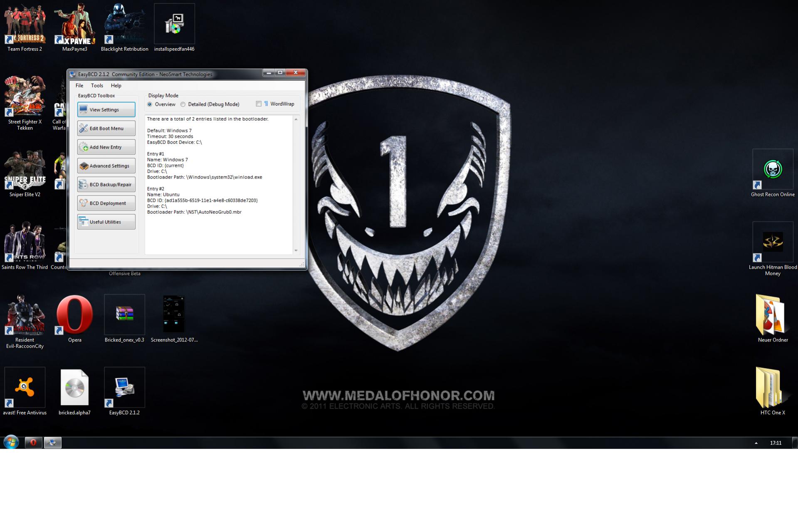Click the taskbar clock showing 17:11
Screen dimensions: 798x532
point(776,443)
